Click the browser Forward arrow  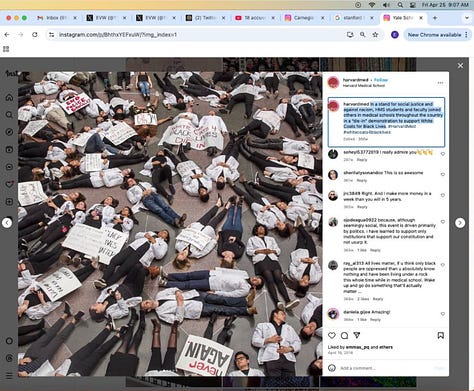pyautogui.click(x=21, y=35)
